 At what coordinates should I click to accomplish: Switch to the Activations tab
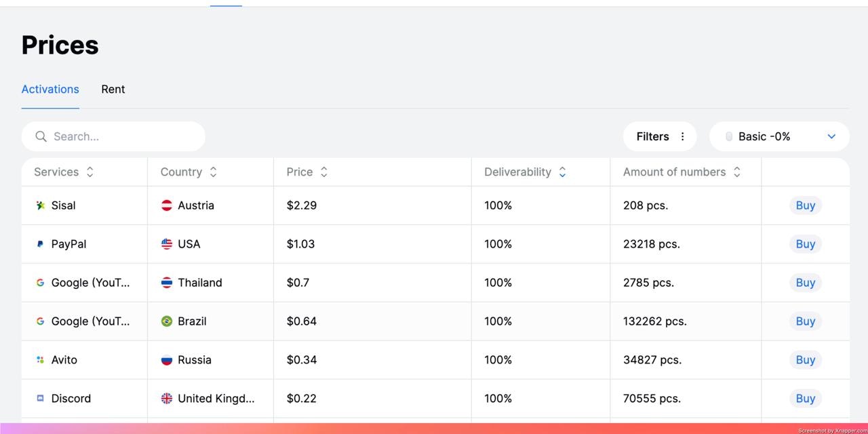pyautogui.click(x=50, y=90)
